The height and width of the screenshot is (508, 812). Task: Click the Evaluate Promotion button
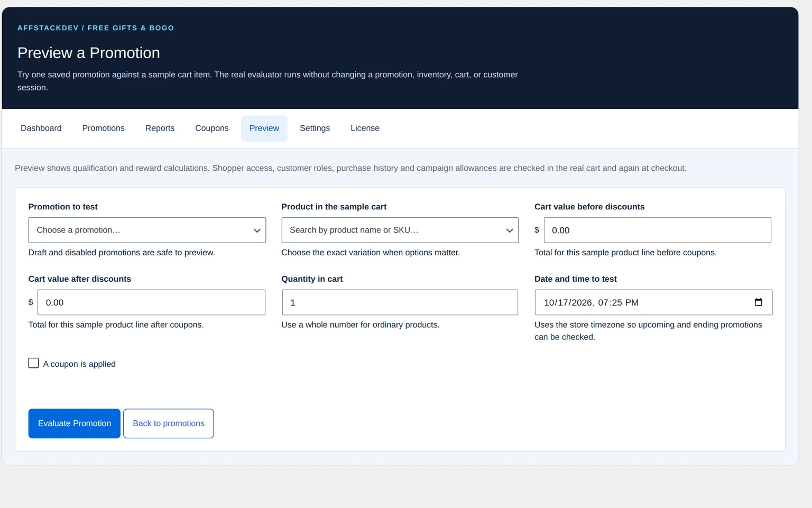coord(75,423)
